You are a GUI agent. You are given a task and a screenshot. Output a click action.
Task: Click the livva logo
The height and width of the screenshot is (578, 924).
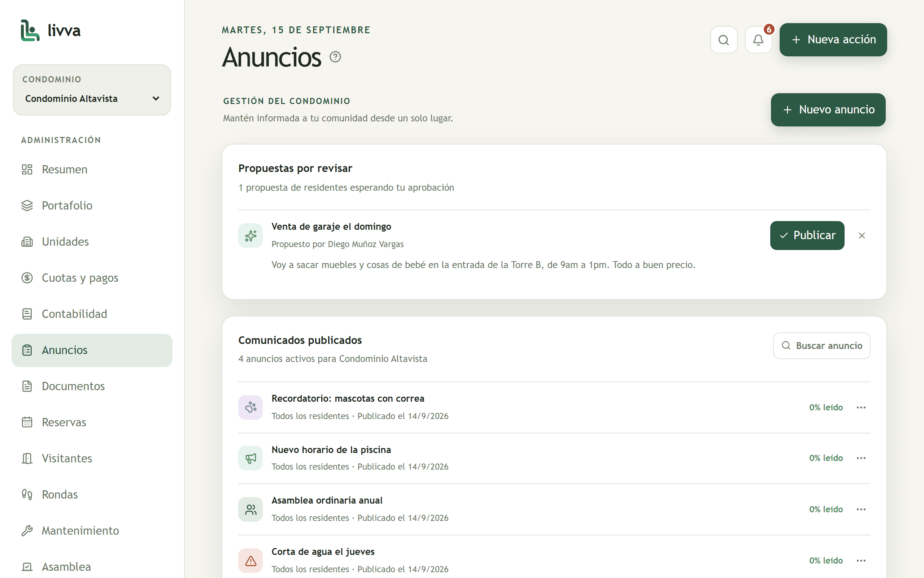[51, 30]
